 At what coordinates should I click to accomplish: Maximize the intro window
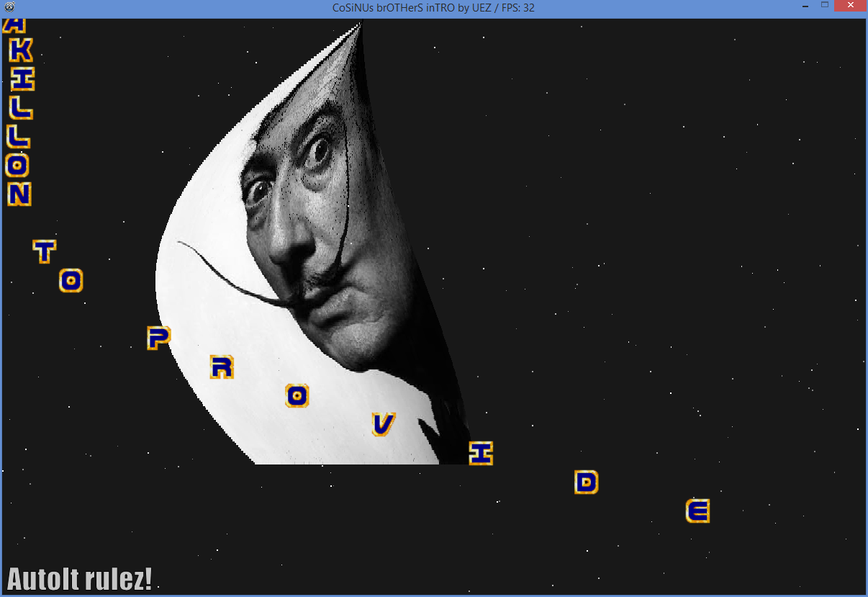click(x=825, y=6)
